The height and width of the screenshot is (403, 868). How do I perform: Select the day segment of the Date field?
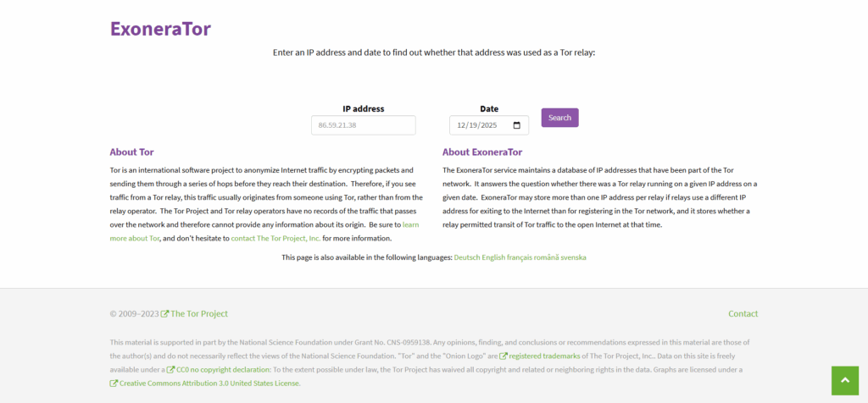[475, 125]
